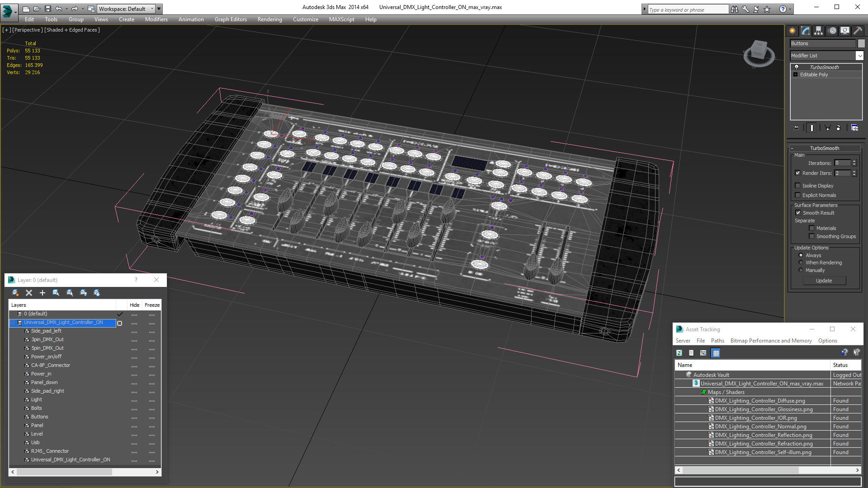The height and width of the screenshot is (488, 868).
Task: Toggle Show End Result icon
Action: tap(812, 128)
